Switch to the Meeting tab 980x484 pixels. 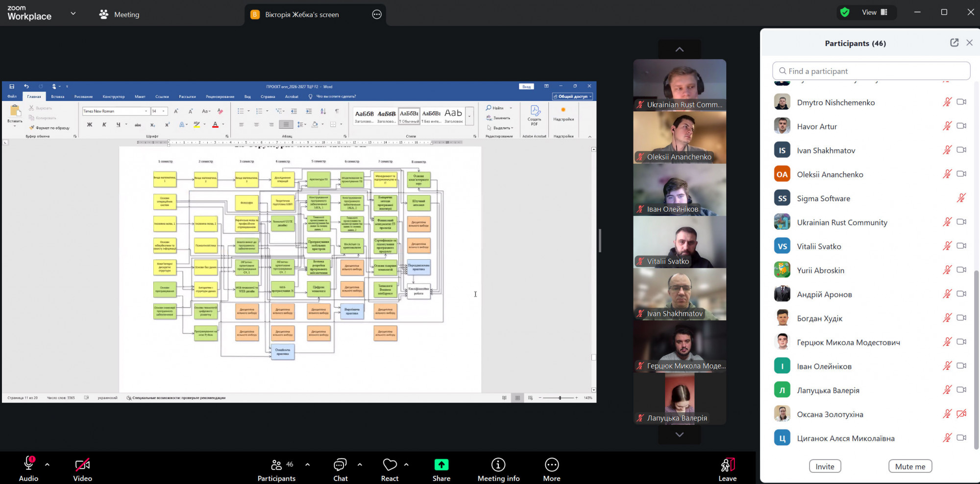(x=120, y=15)
